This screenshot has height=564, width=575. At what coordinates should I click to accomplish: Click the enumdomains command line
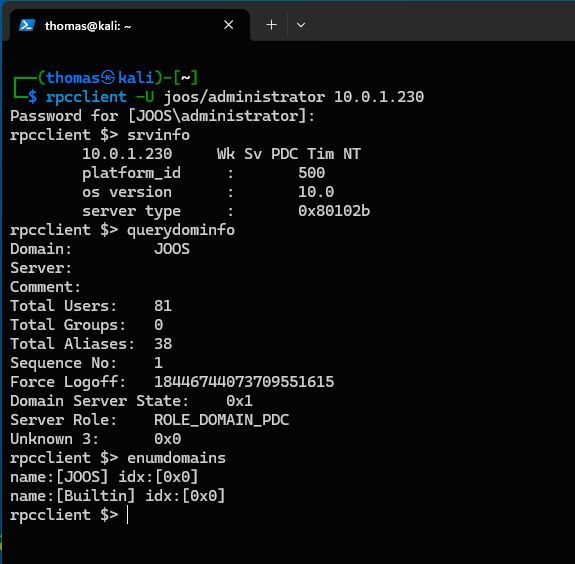tap(118, 458)
